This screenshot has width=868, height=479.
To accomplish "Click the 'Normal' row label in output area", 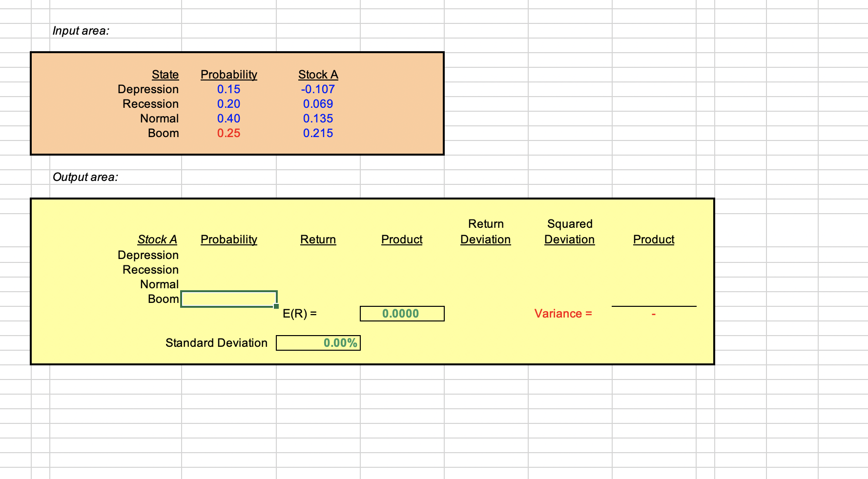I will tap(160, 284).
